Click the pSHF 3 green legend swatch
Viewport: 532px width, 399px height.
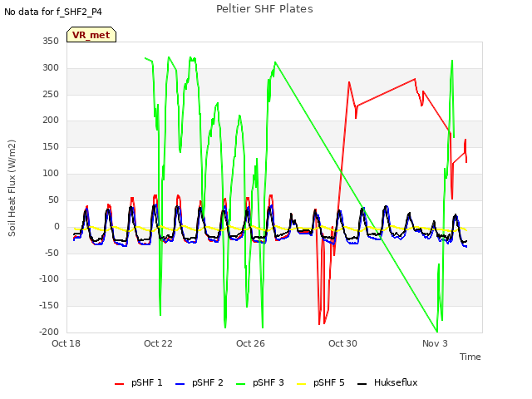(240, 384)
